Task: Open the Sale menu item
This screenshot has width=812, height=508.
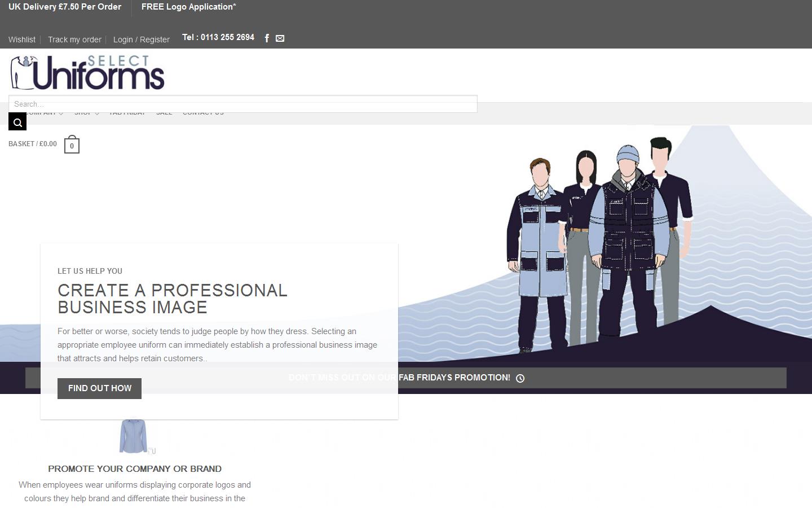Action: (164, 113)
